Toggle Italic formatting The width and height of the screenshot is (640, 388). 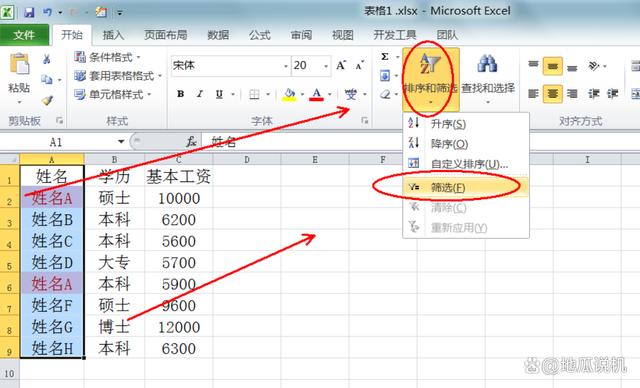click(x=200, y=94)
